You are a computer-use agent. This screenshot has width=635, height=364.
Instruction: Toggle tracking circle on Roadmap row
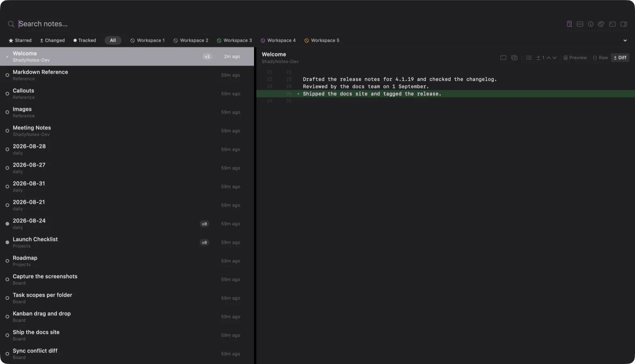7,261
